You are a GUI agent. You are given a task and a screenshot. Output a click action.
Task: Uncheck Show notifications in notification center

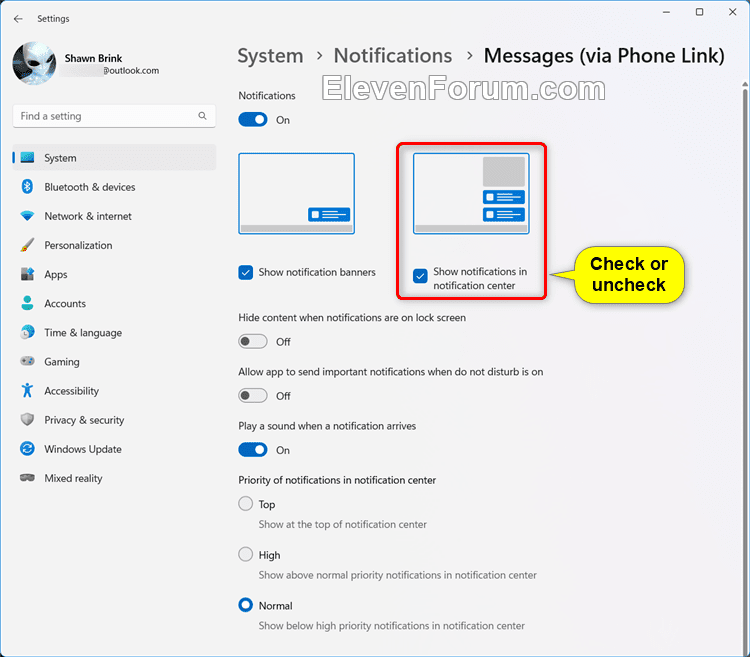tap(420, 276)
